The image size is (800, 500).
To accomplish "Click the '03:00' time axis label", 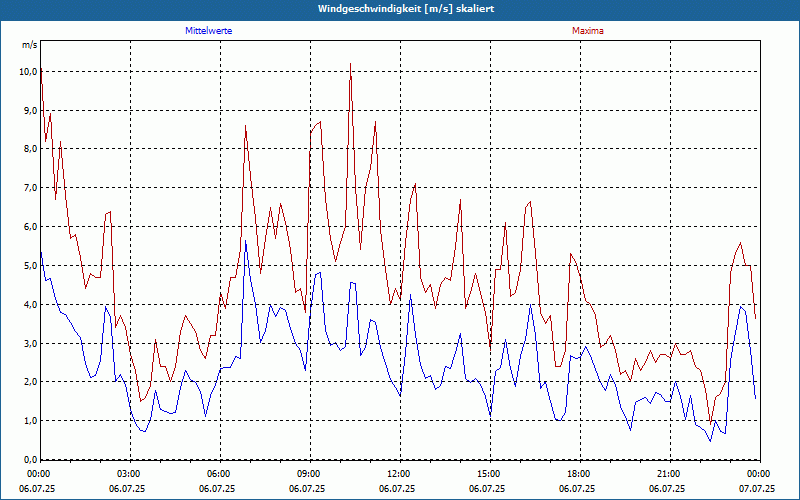I will (128, 474).
